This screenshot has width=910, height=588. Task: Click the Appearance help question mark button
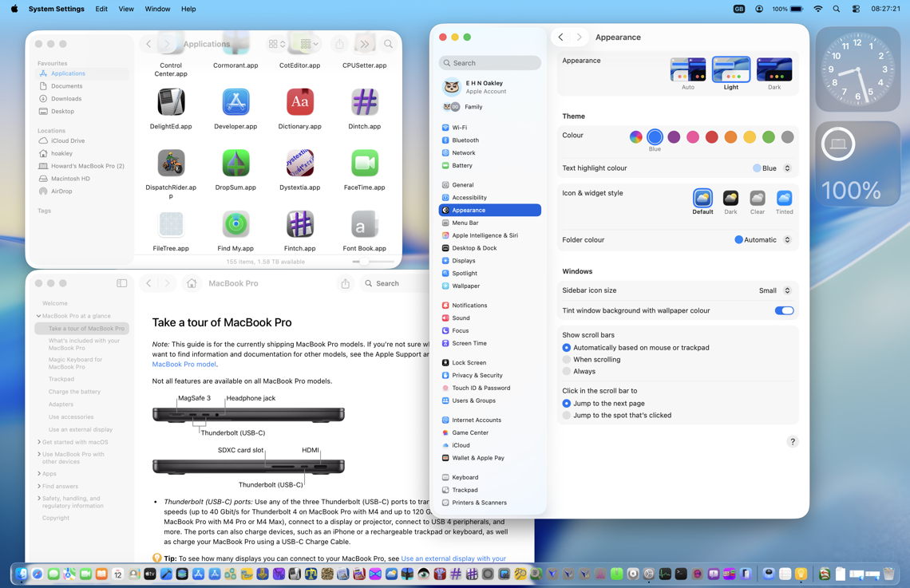pyautogui.click(x=792, y=440)
